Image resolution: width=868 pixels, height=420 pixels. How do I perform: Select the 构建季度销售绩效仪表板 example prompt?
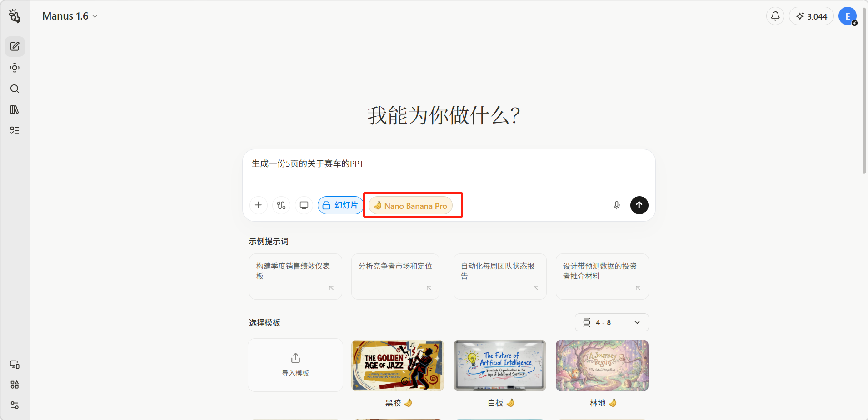pos(295,276)
